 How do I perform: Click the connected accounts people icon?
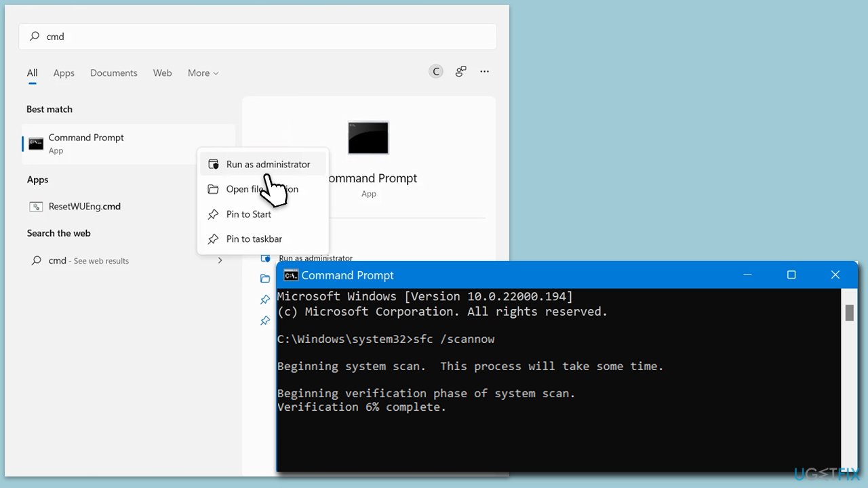click(460, 71)
